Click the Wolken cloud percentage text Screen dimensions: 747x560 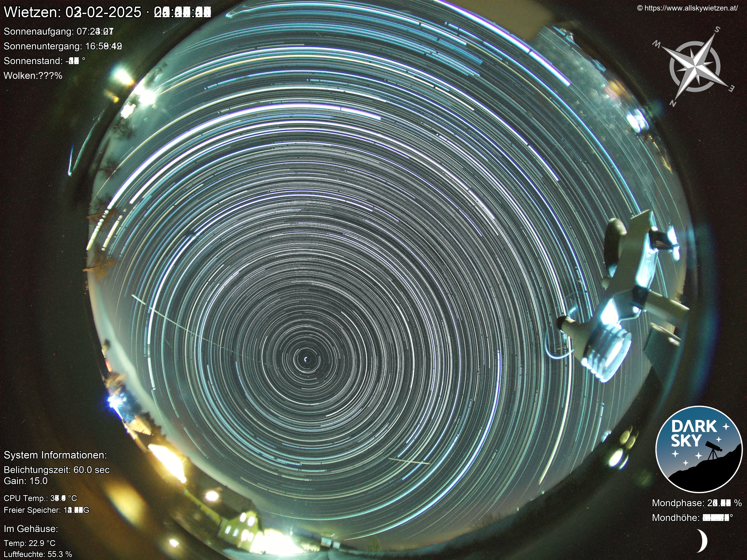point(33,76)
